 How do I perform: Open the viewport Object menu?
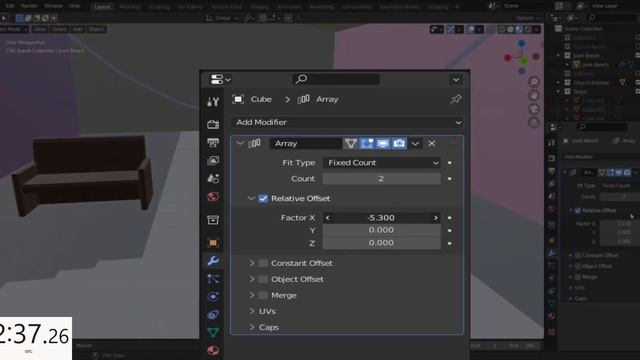tap(96, 29)
